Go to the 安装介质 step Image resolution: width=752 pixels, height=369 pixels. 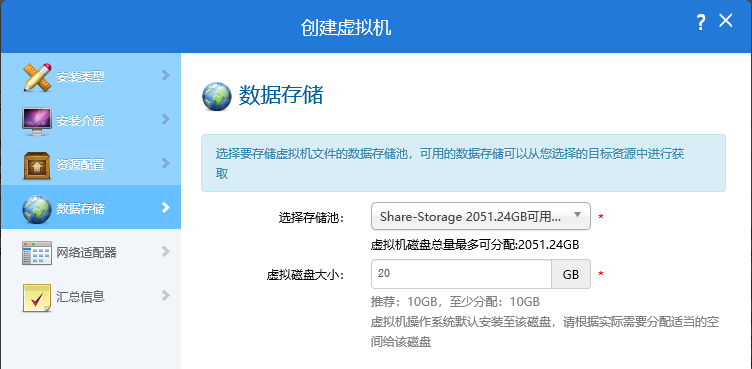pyautogui.click(x=91, y=120)
